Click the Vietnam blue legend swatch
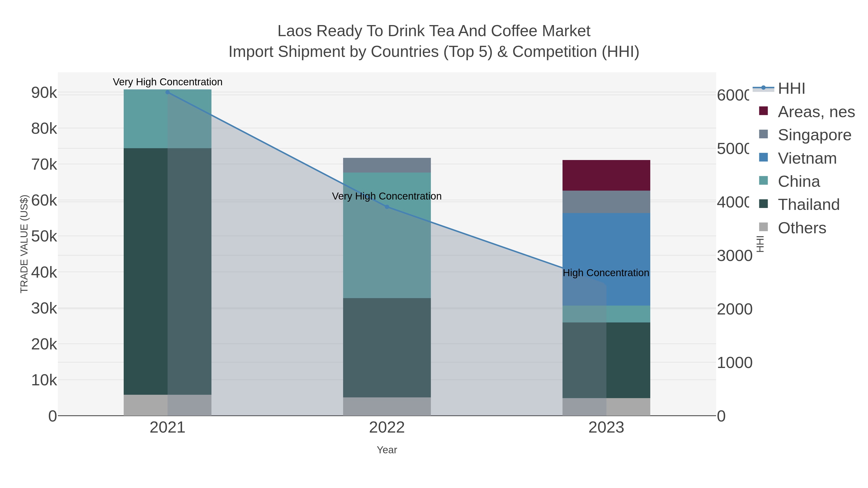868x488 pixels. pos(763,157)
